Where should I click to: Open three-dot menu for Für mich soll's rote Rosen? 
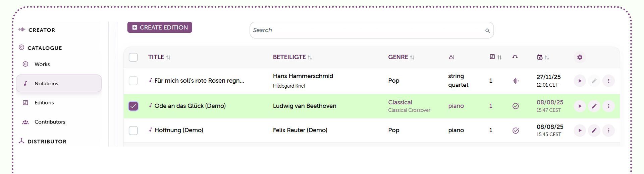[608, 81]
